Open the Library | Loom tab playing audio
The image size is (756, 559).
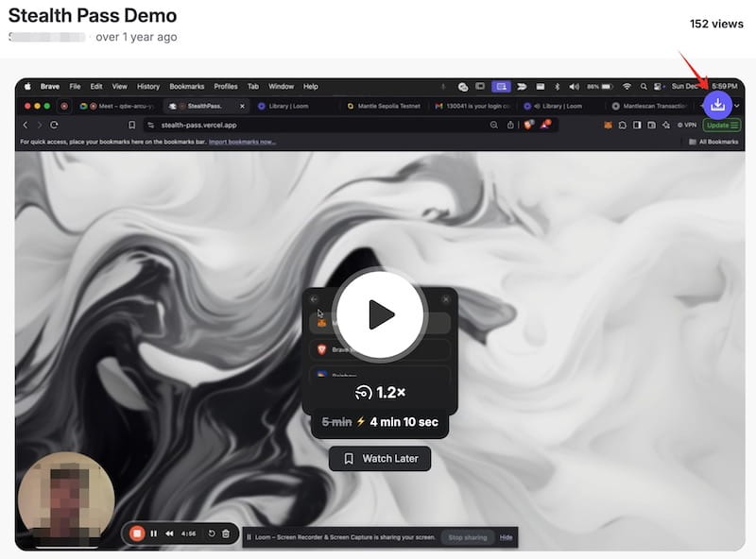(554, 106)
